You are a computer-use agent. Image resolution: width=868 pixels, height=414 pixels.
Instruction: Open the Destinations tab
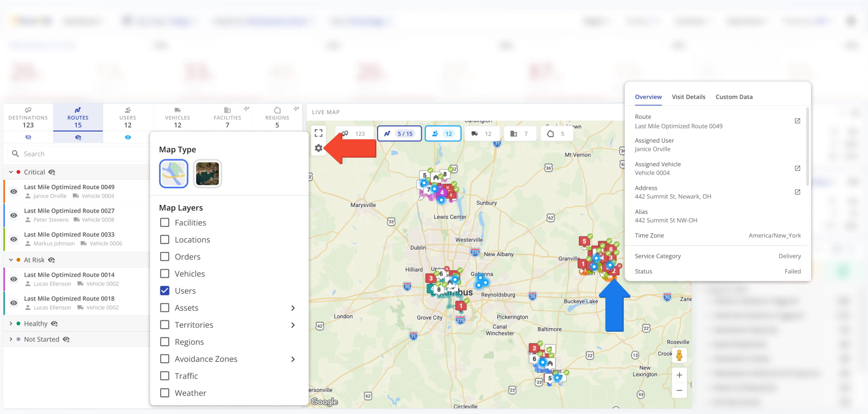(x=28, y=117)
